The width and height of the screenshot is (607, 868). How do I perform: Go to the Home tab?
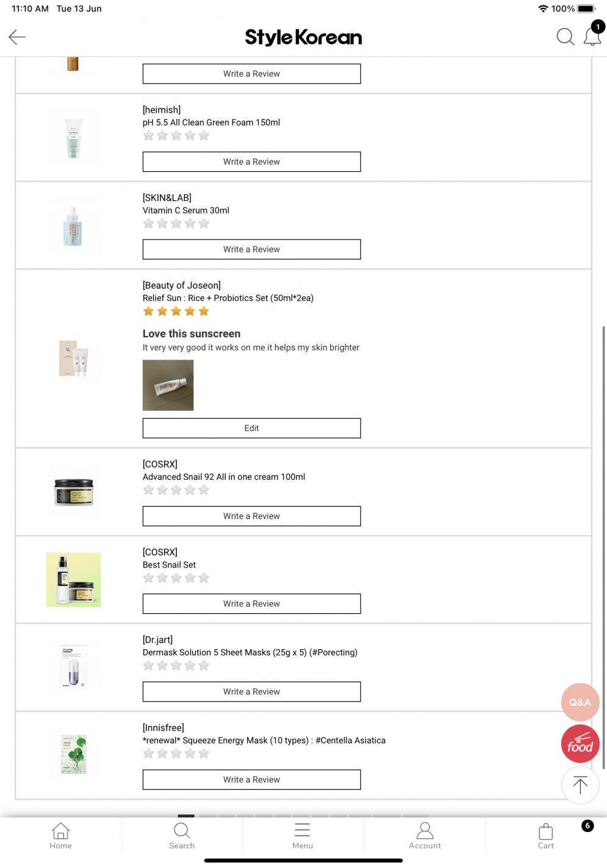[60, 836]
